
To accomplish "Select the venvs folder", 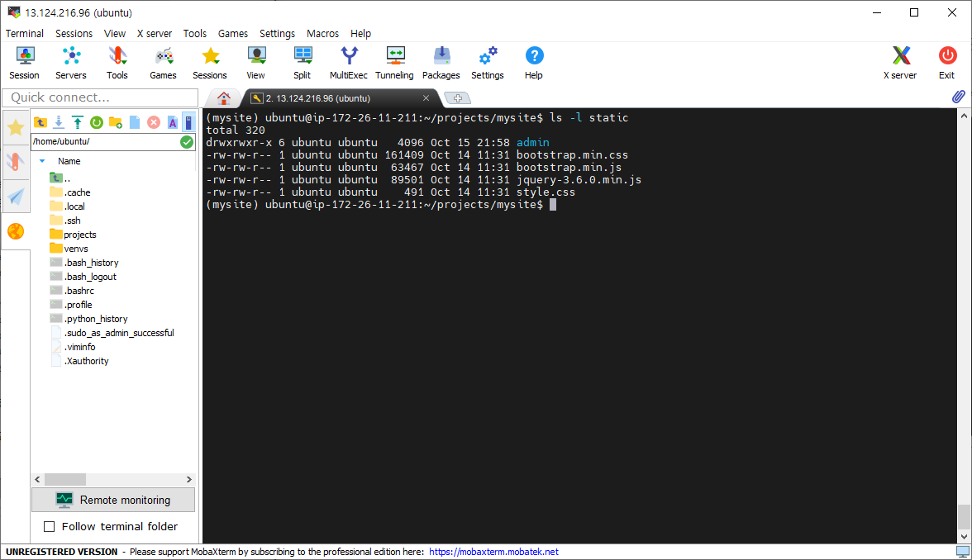I will pos(69,249).
